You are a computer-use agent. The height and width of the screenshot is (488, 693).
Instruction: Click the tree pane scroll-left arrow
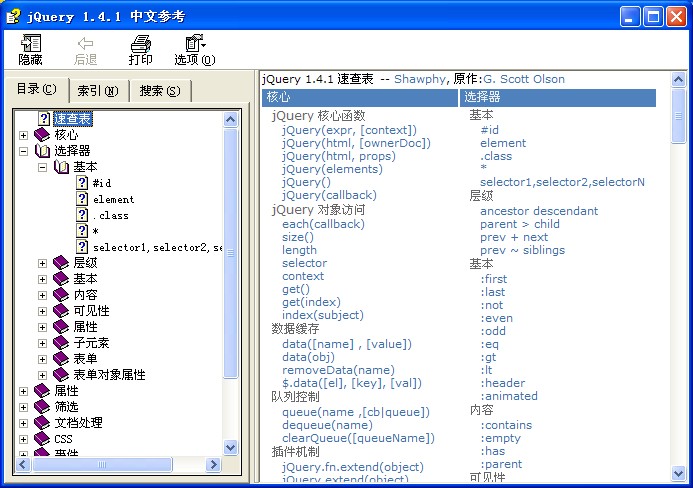coord(23,464)
